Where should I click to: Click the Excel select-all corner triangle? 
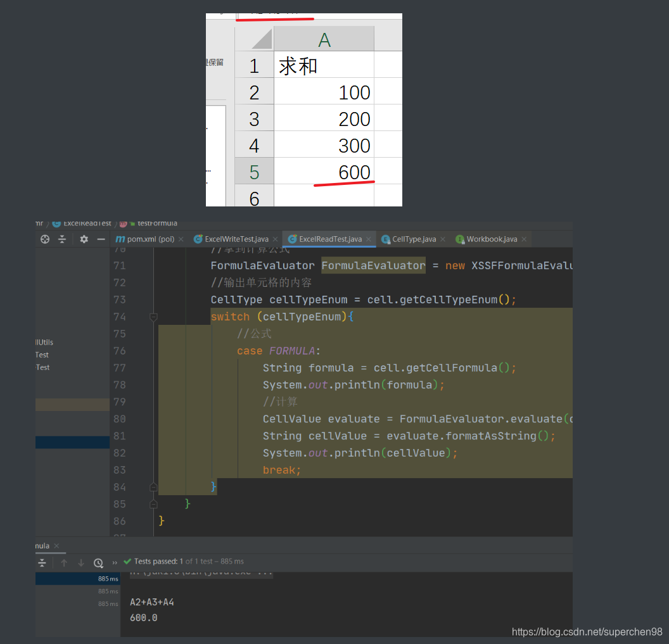(262, 39)
